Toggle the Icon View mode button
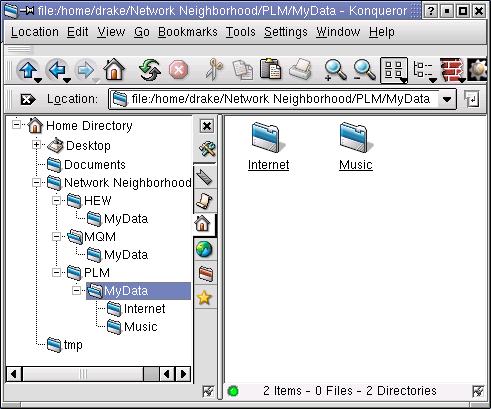This screenshot has width=491, height=409. (x=394, y=70)
